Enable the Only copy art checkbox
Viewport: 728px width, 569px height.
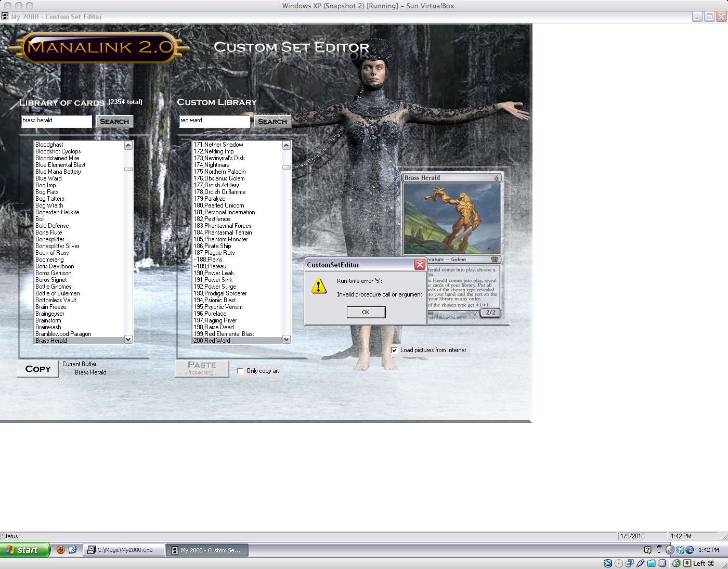coord(240,371)
